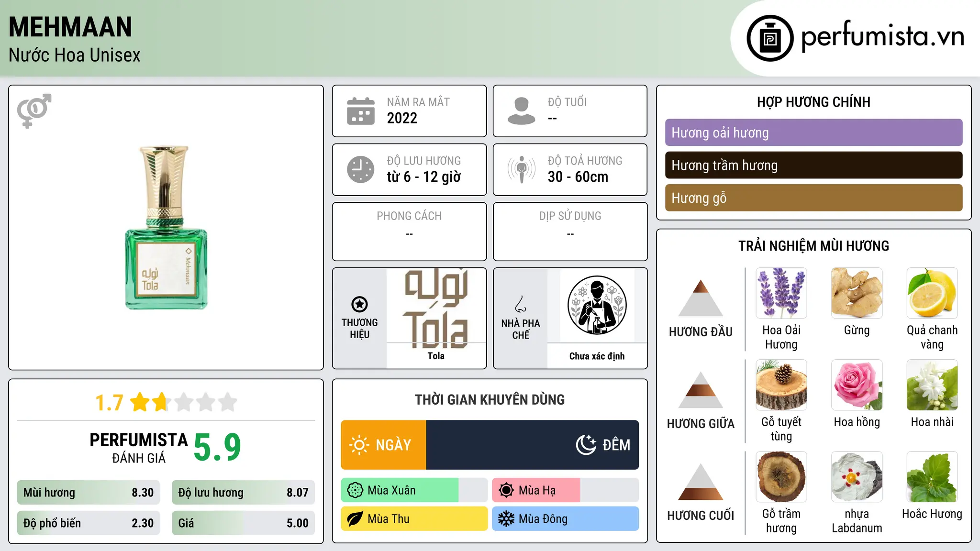This screenshot has width=980, height=551.
Task: Select the Gừng ginger note image
Action: pos(857,293)
